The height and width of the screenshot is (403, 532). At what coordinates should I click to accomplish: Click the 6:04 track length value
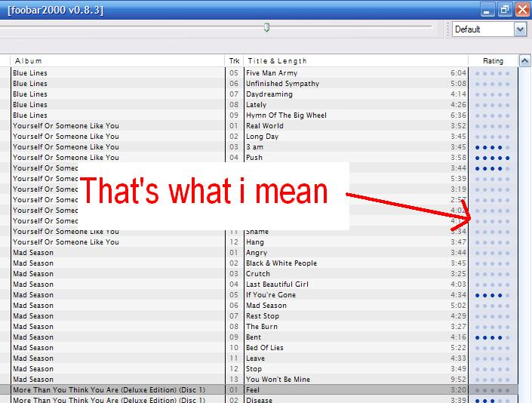click(x=458, y=73)
